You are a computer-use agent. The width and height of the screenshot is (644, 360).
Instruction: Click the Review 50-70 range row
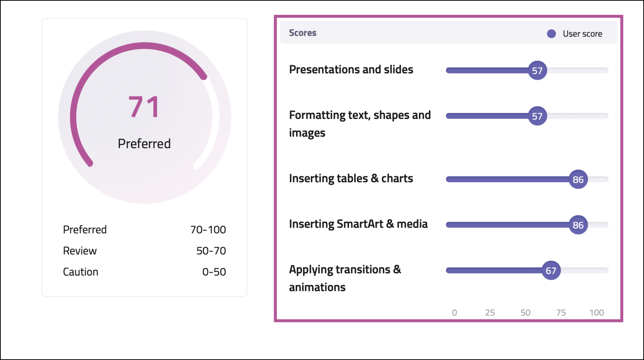click(x=144, y=251)
